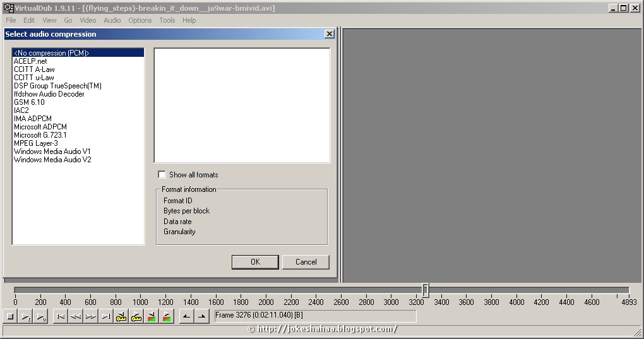Select Windows Media Audio V1 codec
Image resolution: width=644 pixels, height=339 pixels.
[x=78, y=152]
